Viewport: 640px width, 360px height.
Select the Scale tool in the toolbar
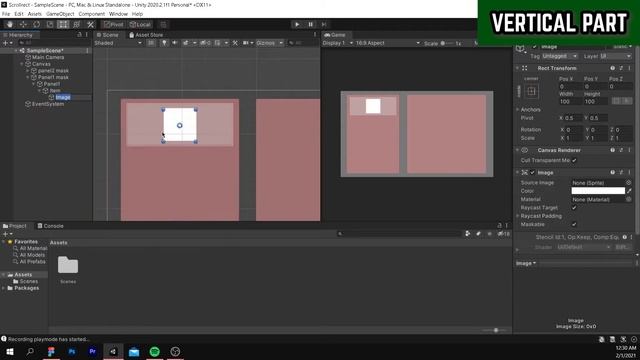[50, 24]
